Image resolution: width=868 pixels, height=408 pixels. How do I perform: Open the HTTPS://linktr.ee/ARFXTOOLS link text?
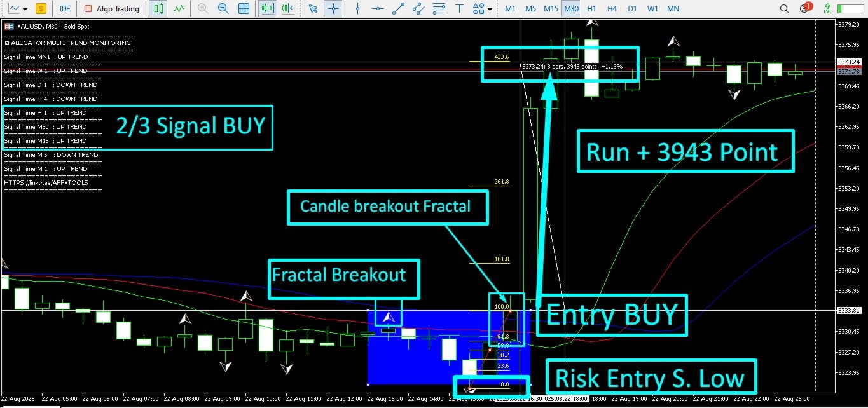tap(46, 182)
